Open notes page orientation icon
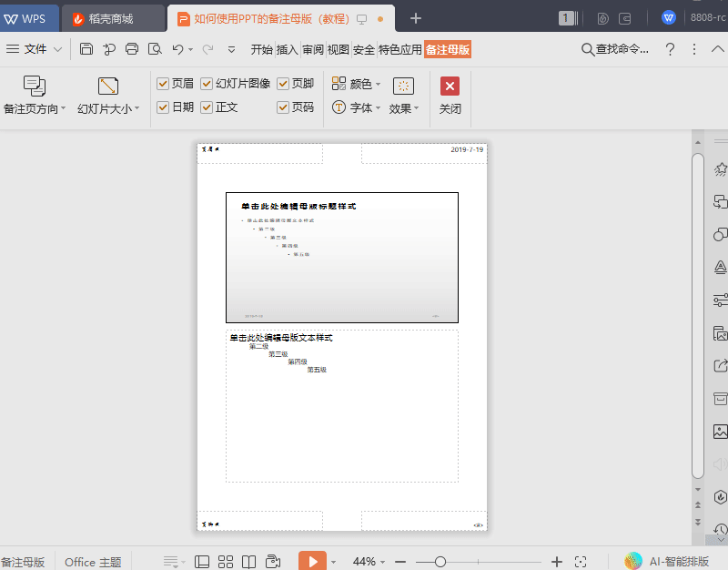This screenshot has width=728, height=570. (x=34, y=86)
